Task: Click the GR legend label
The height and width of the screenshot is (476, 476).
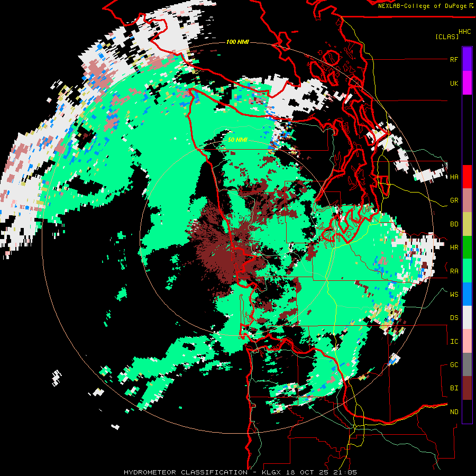Action: tap(454, 200)
